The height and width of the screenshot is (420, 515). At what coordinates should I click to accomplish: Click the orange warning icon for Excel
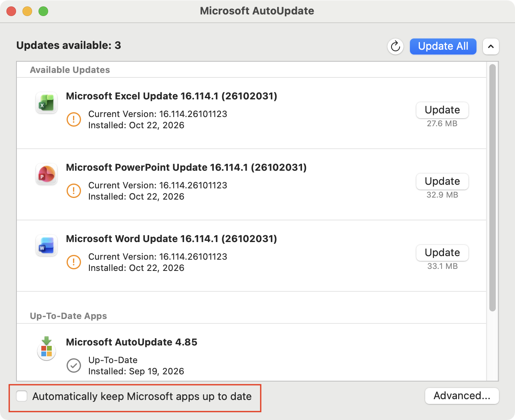pyautogui.click(x=74, y=119)
